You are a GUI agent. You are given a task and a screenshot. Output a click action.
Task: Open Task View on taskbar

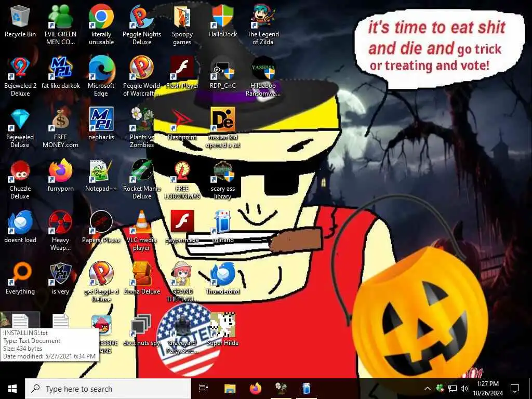click(x=204, y=389)
